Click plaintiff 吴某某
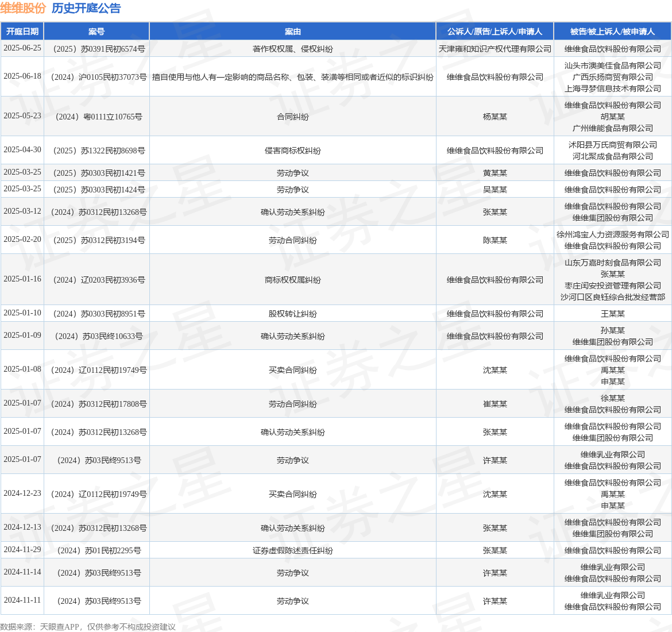Image resolution: width=672 pixels, height=632 pixels. point(495,190)
